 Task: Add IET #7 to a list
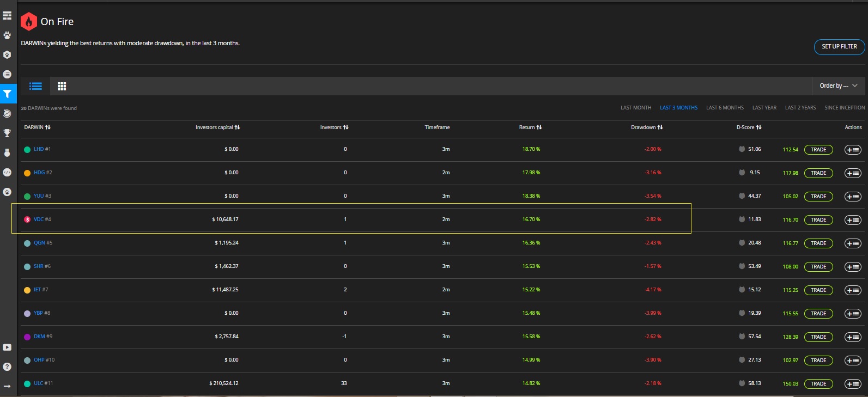tap(853, 290)
